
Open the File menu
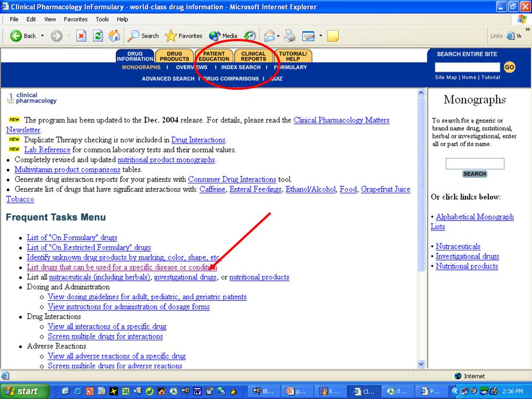pyautogui.click(x=14, y=19)
